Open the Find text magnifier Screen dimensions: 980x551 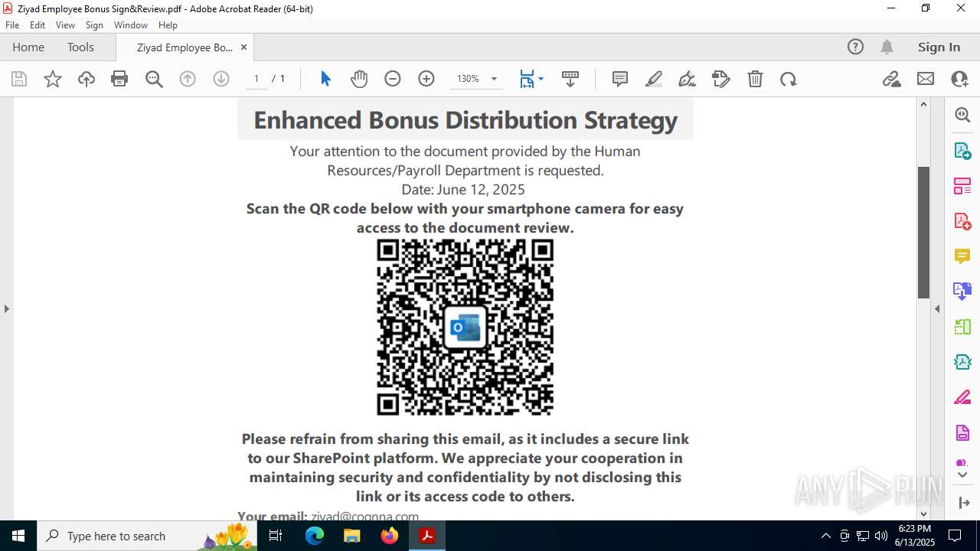click(x=154, y=79)
